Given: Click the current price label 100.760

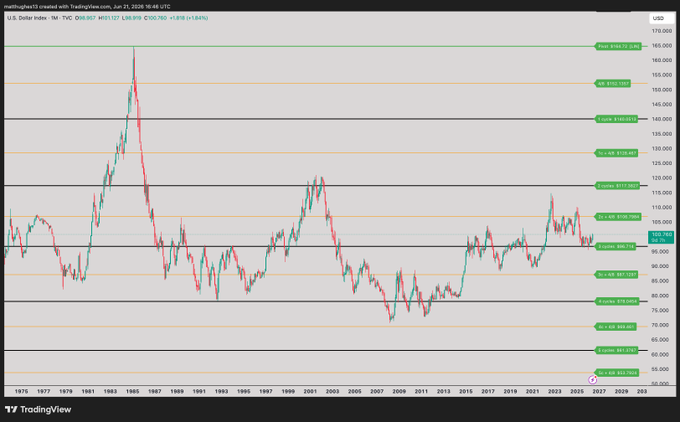Looking at the screenshot, I should pyautogui.click(x=661, y=237).
